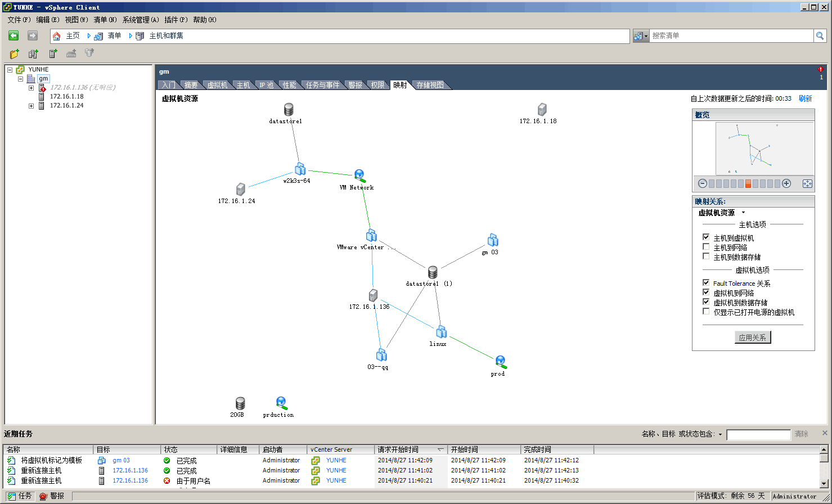Switch to the 摘要 tab
Screen dimensions: 832x504
click(x=191, y=85)
